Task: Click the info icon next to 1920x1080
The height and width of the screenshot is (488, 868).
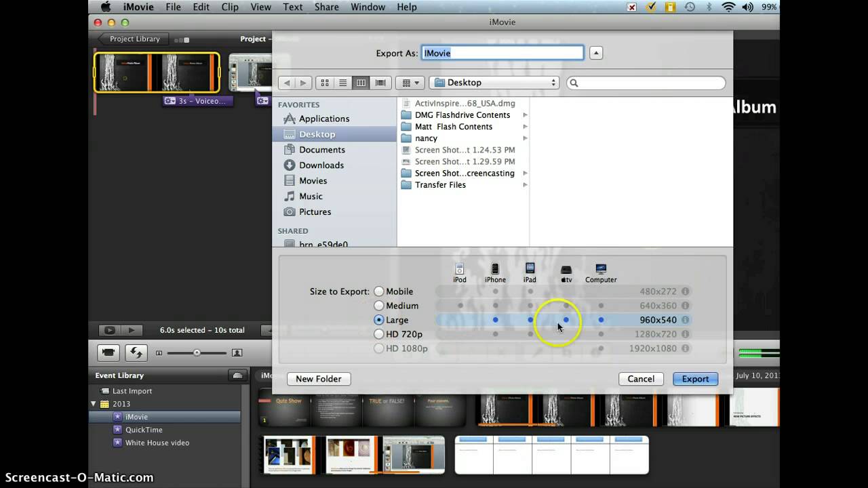Action: 685,348
